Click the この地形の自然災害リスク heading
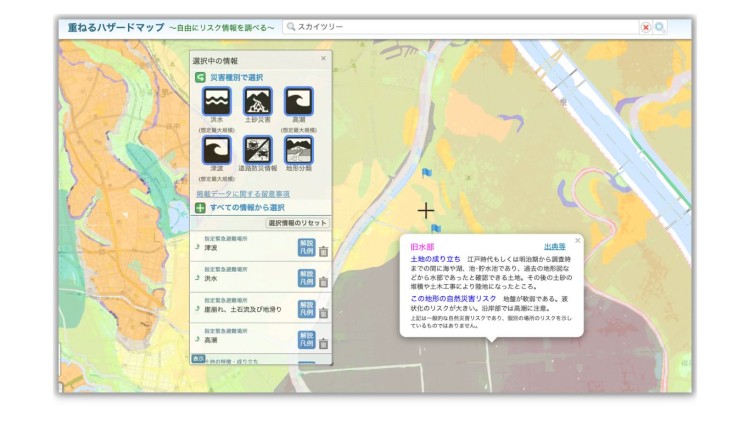This screenshot has width=750, height=421. (453, 299)
